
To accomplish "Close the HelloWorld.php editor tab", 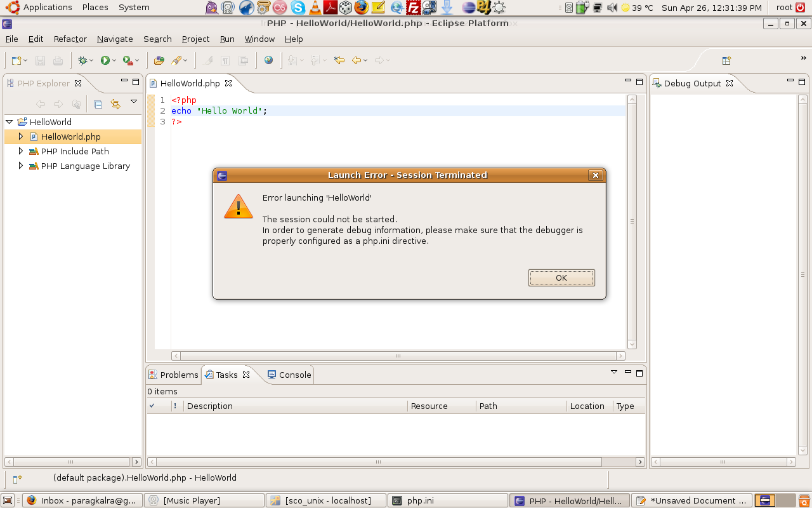I will click(x=228, y=83).
